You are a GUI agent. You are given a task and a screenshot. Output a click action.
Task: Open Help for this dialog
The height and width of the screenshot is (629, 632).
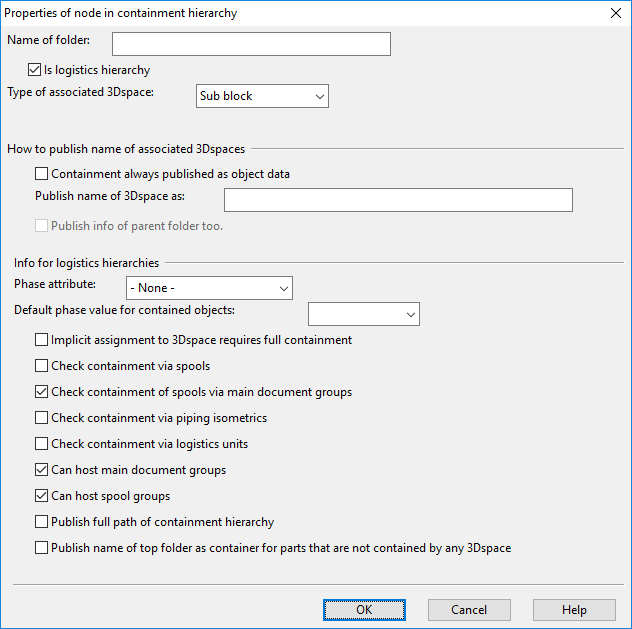[574, 610]
